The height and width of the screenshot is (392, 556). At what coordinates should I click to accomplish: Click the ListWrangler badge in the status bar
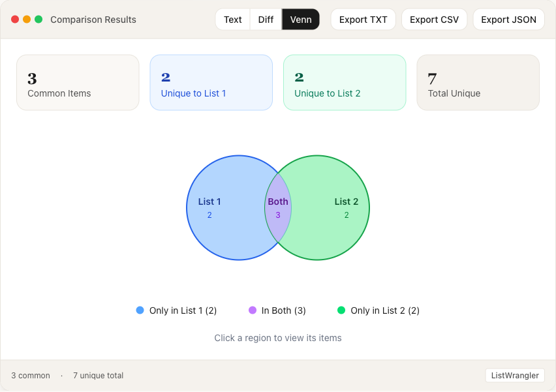click(x=515, y=375)
